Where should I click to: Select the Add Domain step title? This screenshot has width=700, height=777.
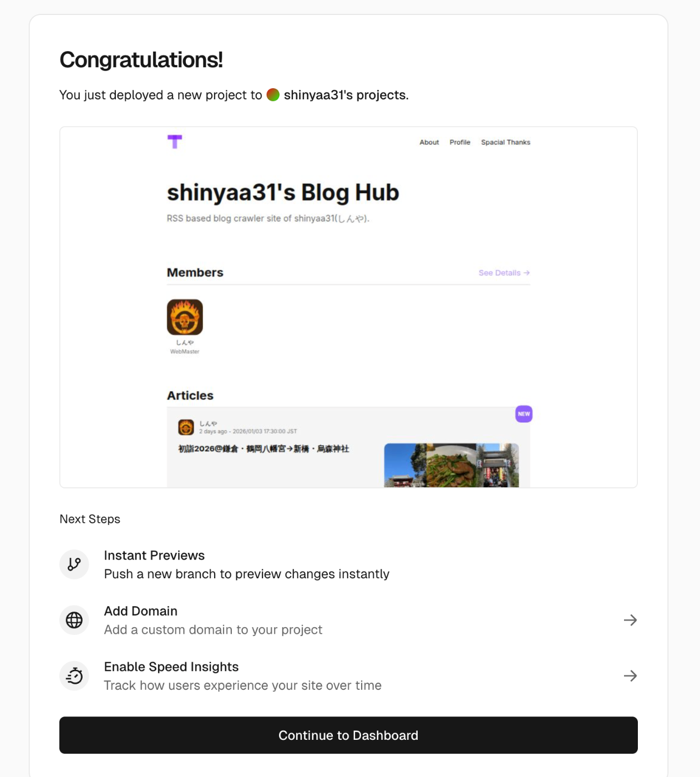tap(141, 611)
